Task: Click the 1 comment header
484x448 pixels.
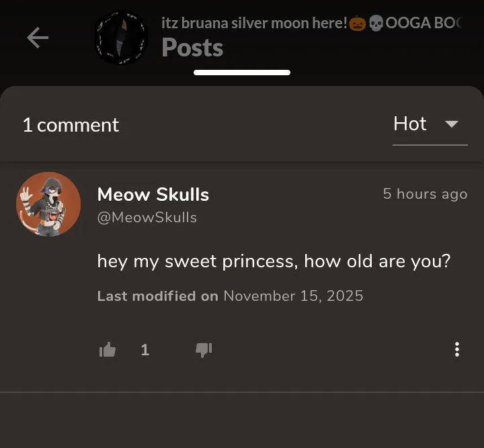Action: tap(71, 125)
